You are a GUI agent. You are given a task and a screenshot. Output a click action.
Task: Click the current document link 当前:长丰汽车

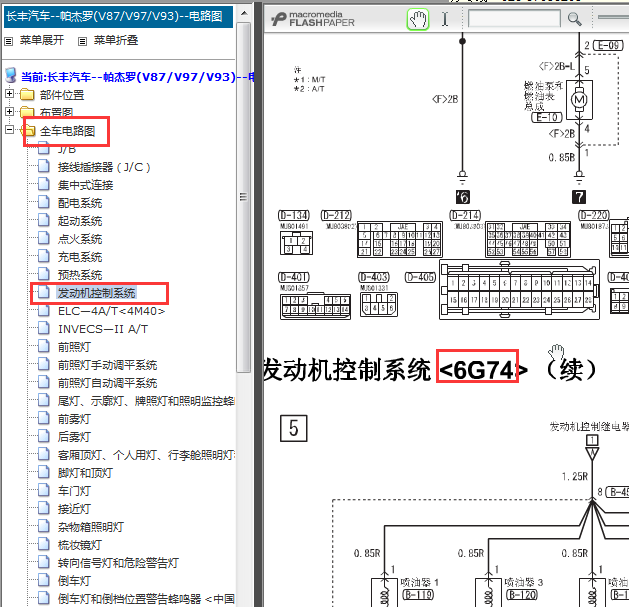[x=137, y=77]
